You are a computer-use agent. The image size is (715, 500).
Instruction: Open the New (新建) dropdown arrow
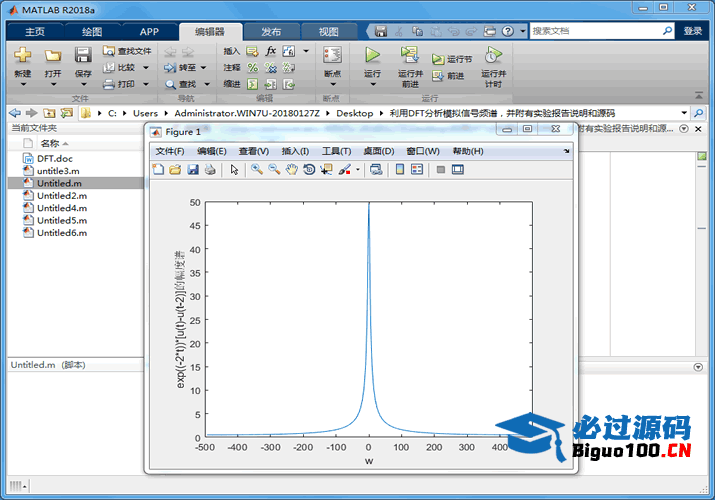[x=23, y=84]
